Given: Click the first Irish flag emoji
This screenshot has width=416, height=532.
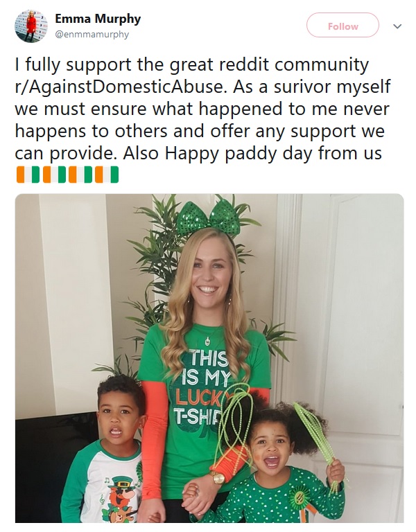Looking at the screenshot, I should pos(28,175).
